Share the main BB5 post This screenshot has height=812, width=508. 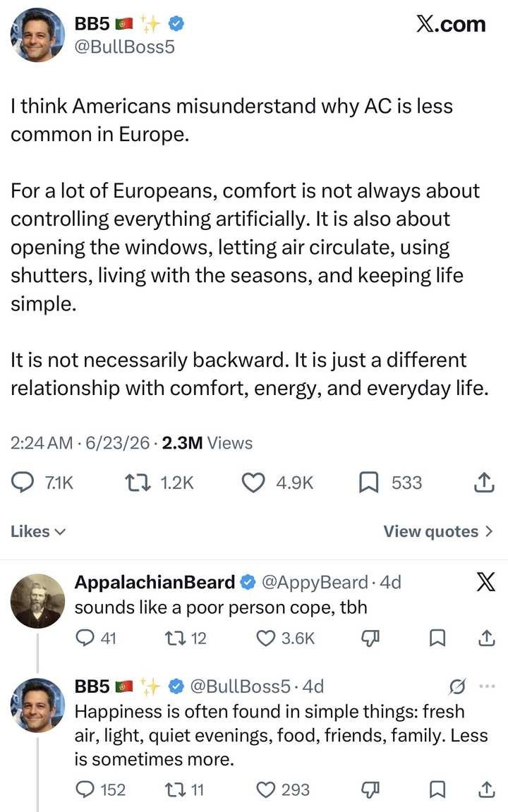(484, 483)
